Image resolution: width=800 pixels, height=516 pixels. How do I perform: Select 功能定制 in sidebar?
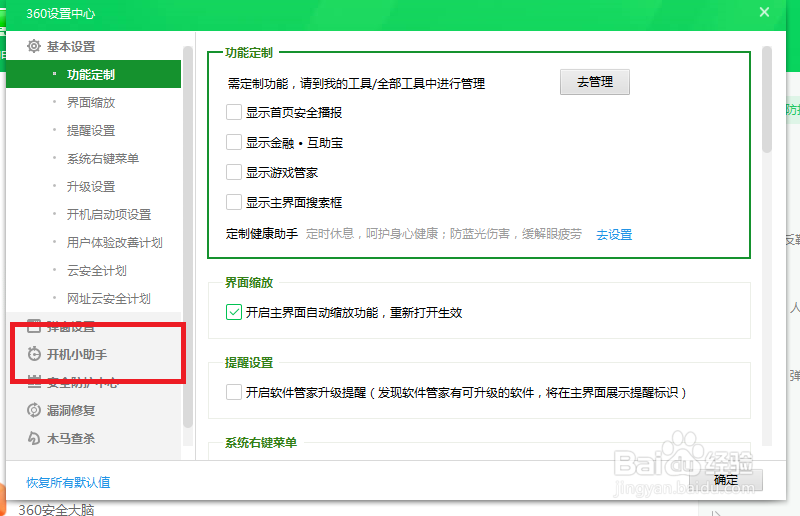point(93,75)
